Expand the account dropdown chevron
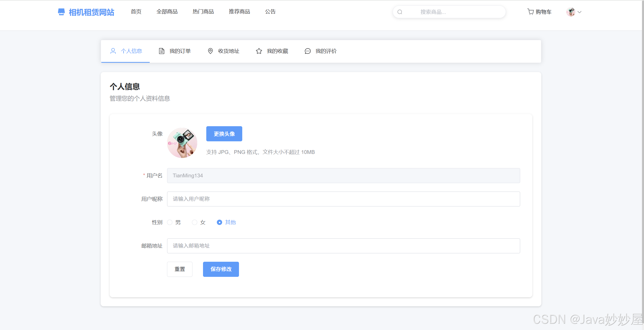The height and width of the screenshot is (330, 644). [x=579, y=12]
